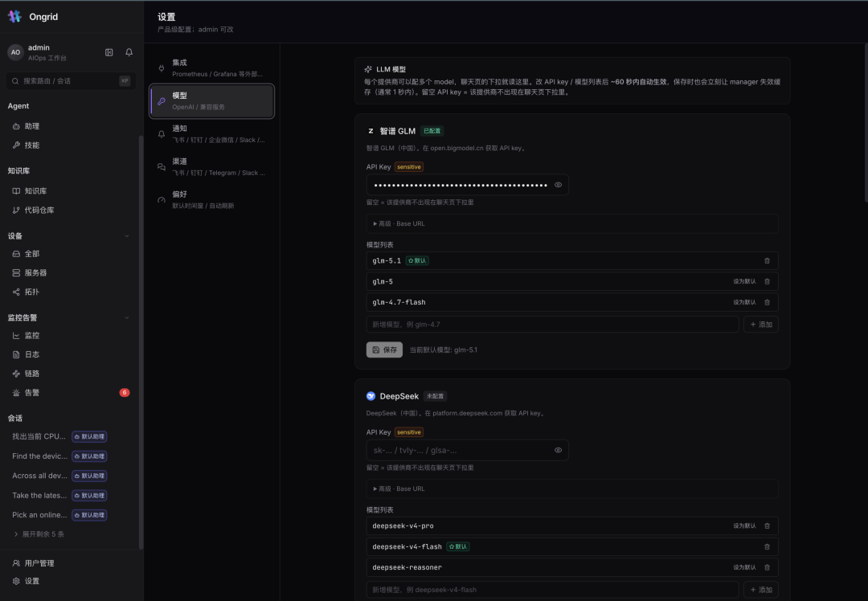Set deepseek-v4-pro as default
868x601 pixels.
[x=744, y=525]
